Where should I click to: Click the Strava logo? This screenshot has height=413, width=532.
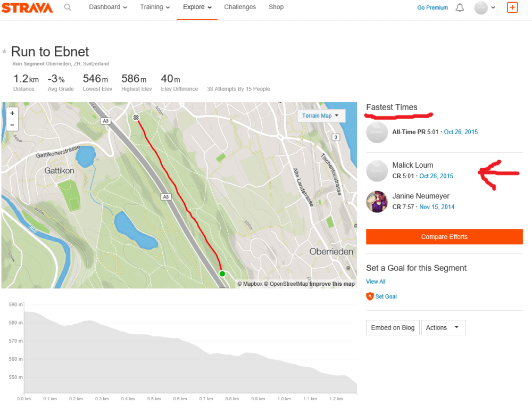point(27,7)
